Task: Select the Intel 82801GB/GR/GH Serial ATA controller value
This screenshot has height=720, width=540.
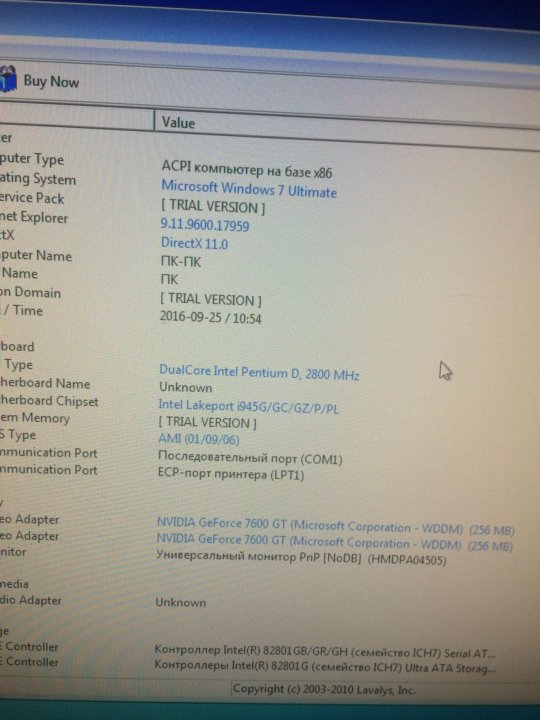Action: click(325, 652)
